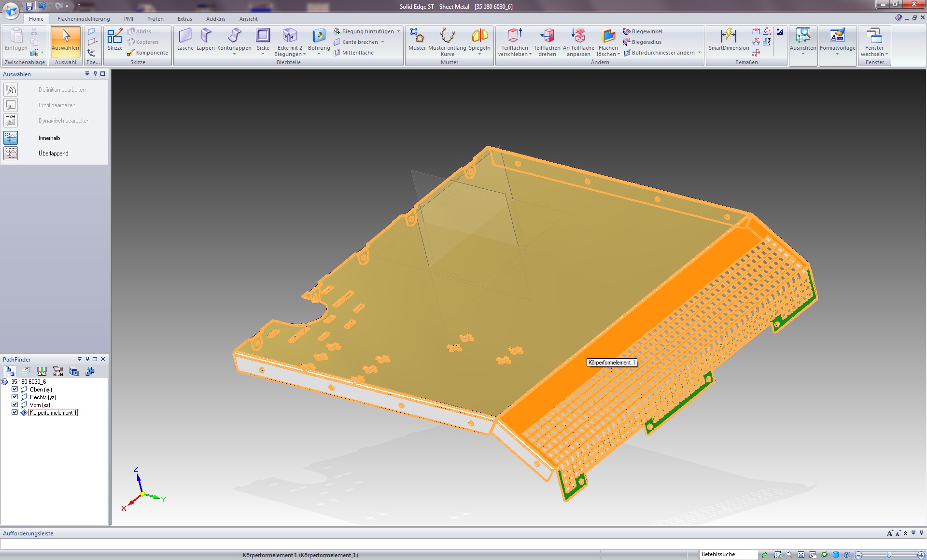The image size is (927, 560).
Task: Click the Mittenfläche command
Action: 357,53
